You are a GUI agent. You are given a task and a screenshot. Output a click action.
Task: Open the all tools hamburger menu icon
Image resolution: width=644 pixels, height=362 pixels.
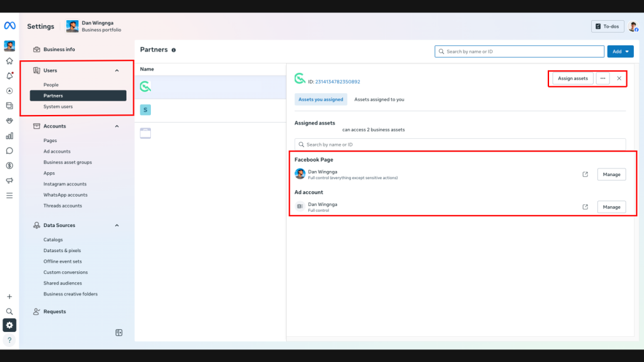click(x=9, y=196)
